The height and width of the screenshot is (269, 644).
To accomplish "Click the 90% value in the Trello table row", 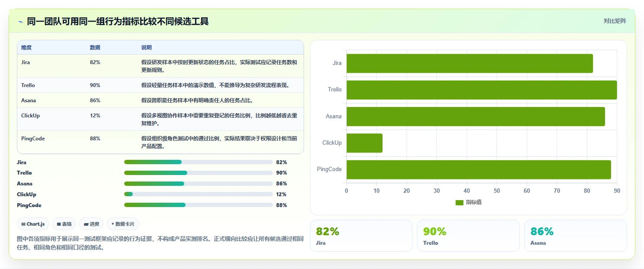I will click(x=95, y=85).
